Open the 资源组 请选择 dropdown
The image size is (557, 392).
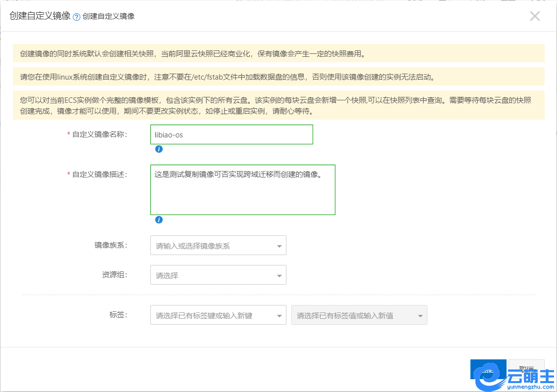click(x=218, y=275)
